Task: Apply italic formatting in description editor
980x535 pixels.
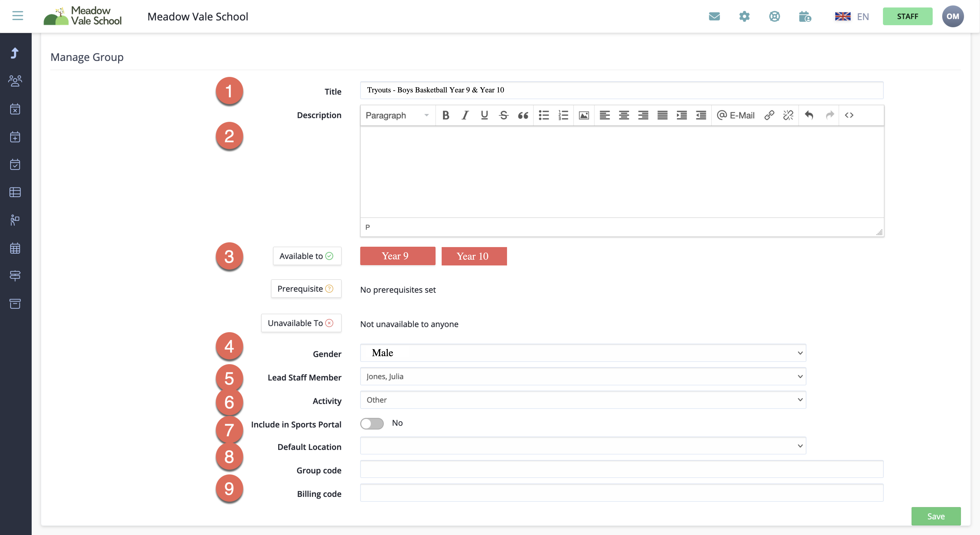Action: pyautogui.click(x=465, y=115)
